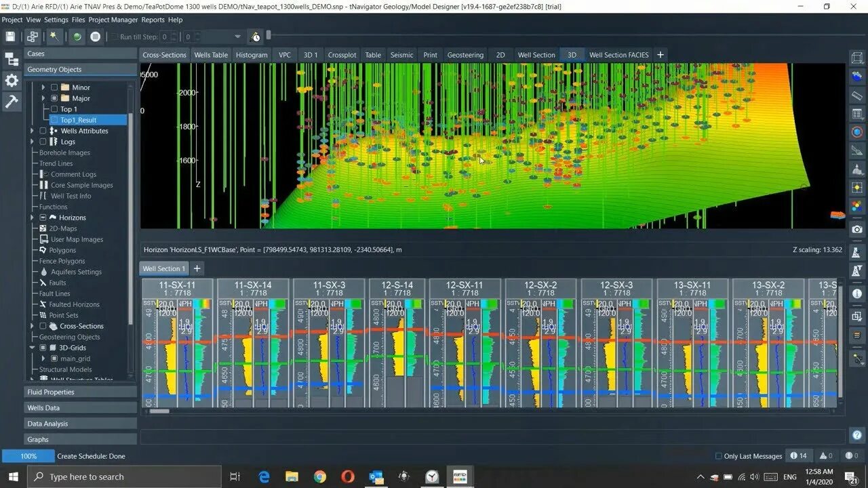Open the workflow diagram toolbar icon
The width and height of the screenshot is (868, 488).
(33, 37)
